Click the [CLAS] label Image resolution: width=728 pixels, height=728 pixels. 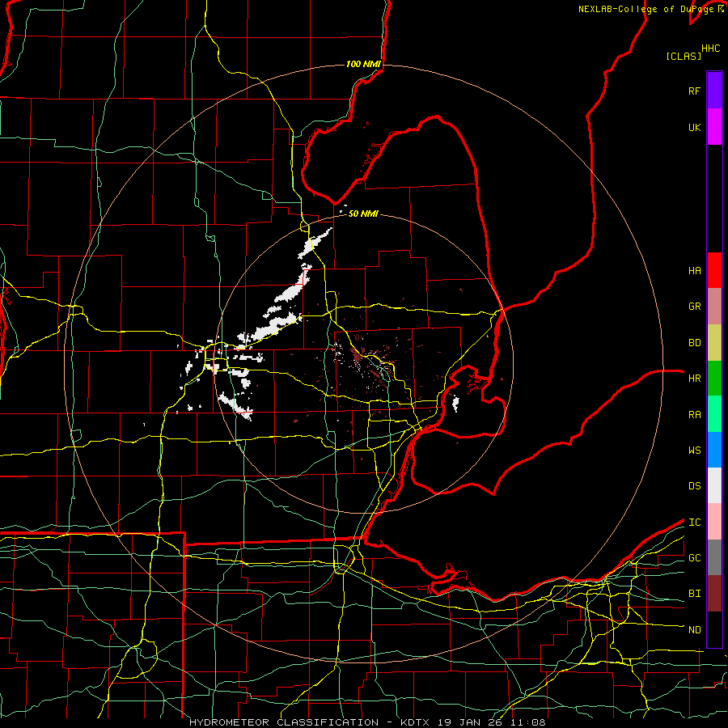point(684,56)
